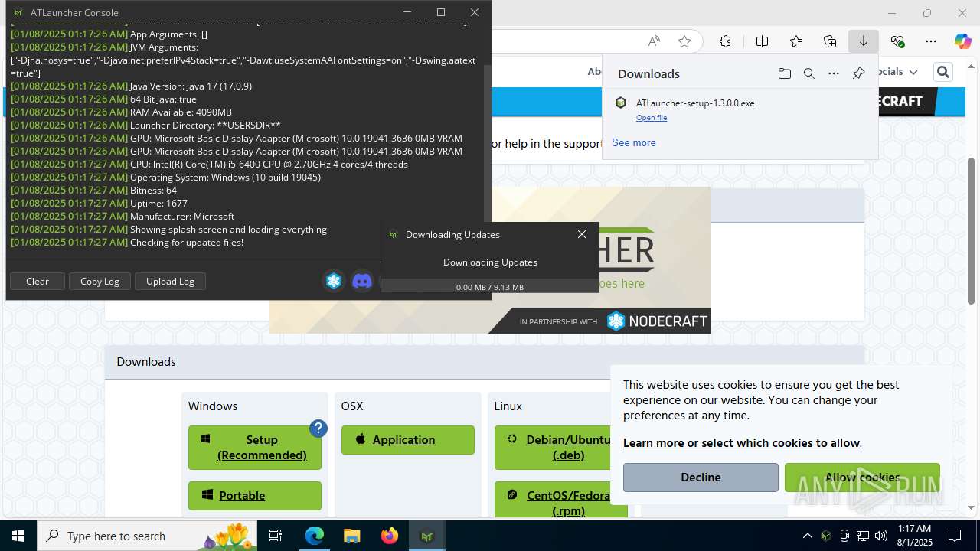Open Edge Settings and more menu

931,41
